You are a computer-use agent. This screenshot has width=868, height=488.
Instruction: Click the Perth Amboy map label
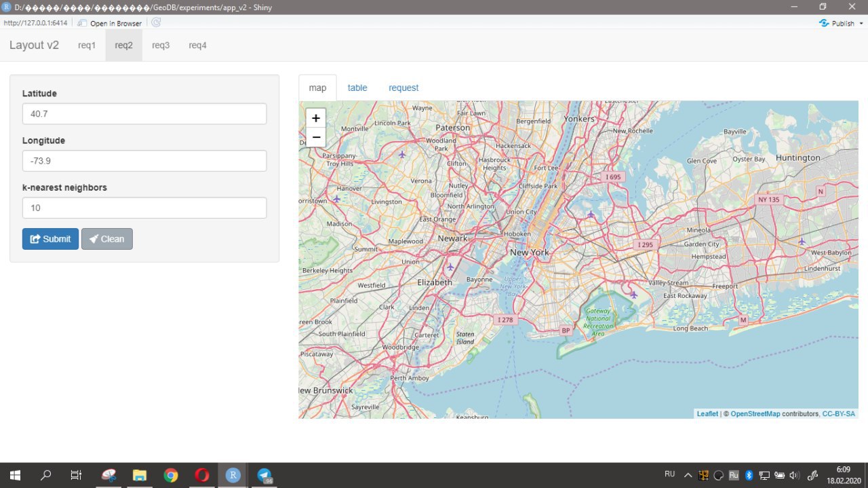point(409,378)
